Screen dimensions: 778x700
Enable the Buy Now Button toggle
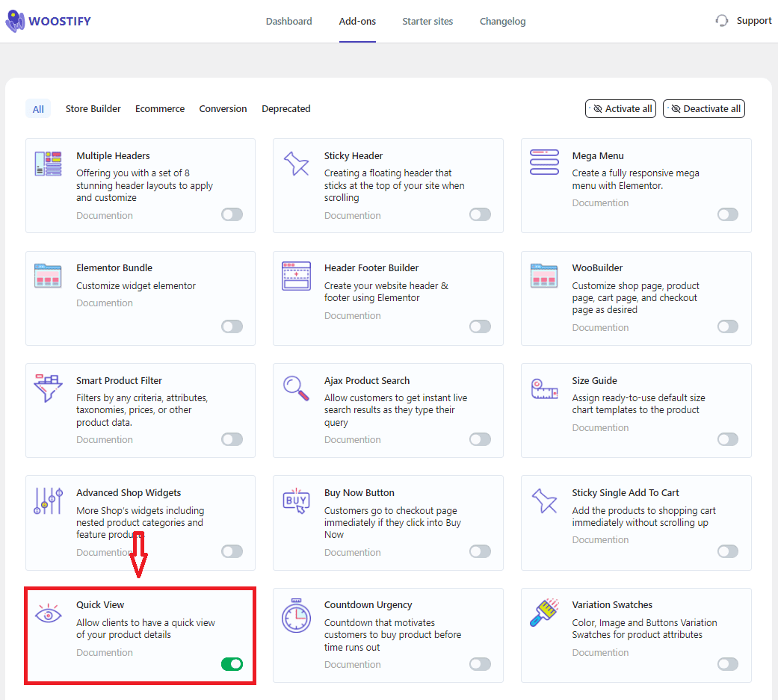tap(481, 551)
